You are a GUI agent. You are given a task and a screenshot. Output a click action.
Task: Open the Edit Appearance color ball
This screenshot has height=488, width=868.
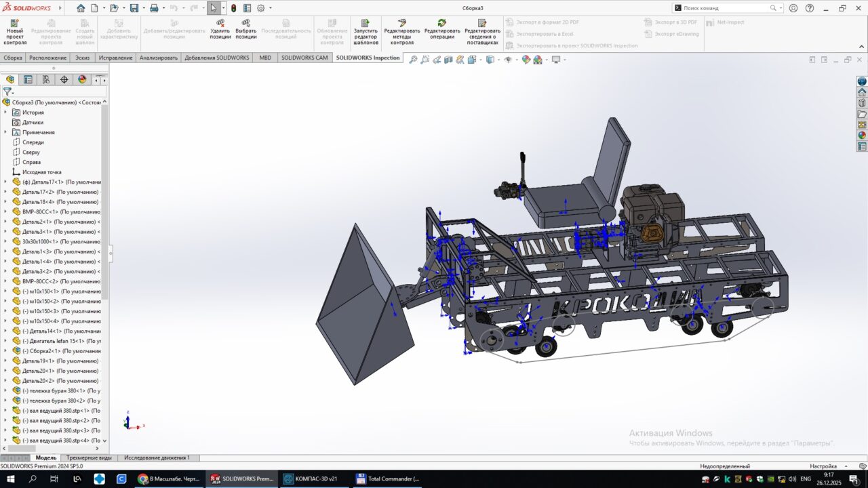click(x=526, y=60)
